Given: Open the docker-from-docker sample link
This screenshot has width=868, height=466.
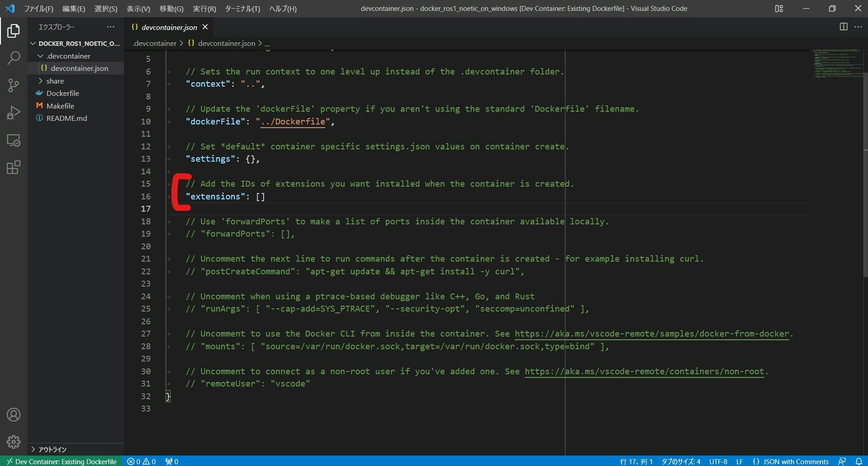Looking at the screenshot, I should pos(653,334).
